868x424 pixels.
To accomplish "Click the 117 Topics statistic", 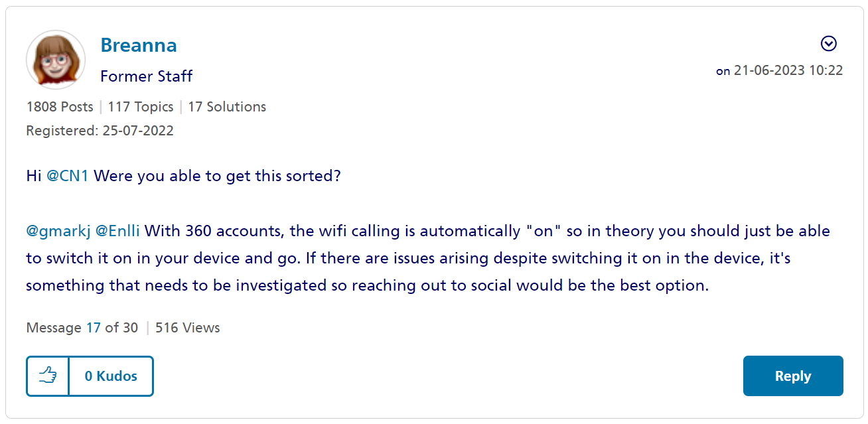I will pos(140,106).
